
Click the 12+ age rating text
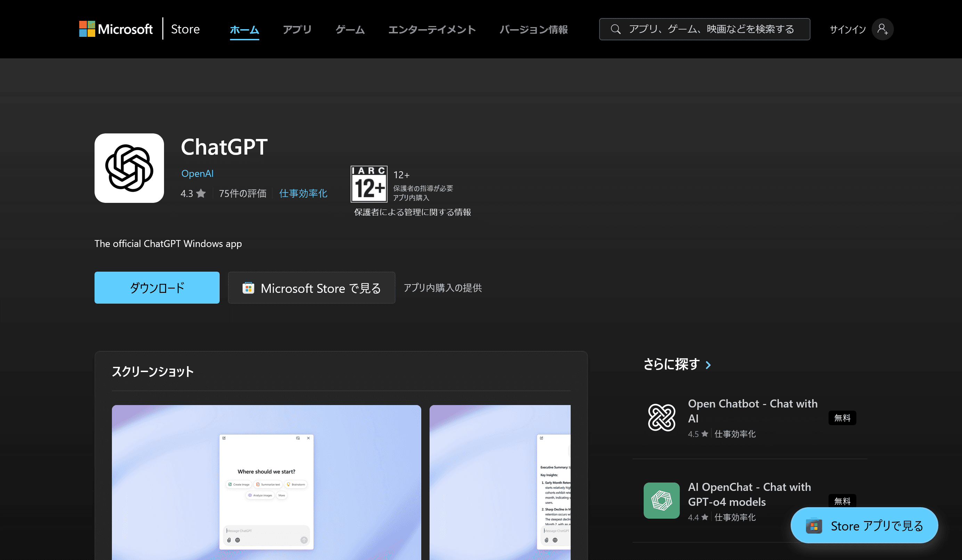[x=401, y=175]
